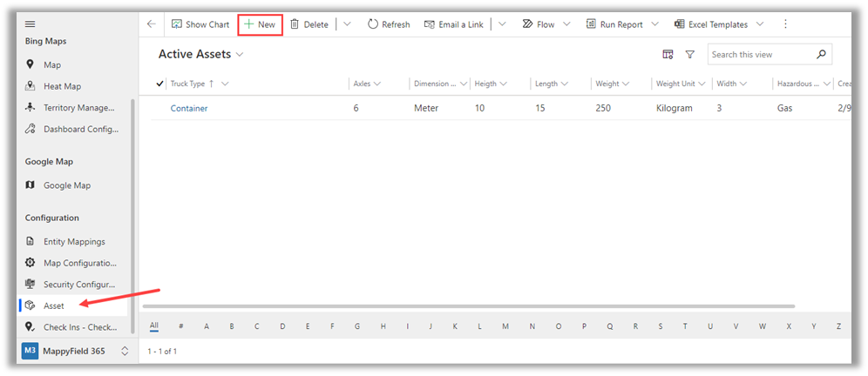Click the Refresh toolbar button

coord(389,24)
